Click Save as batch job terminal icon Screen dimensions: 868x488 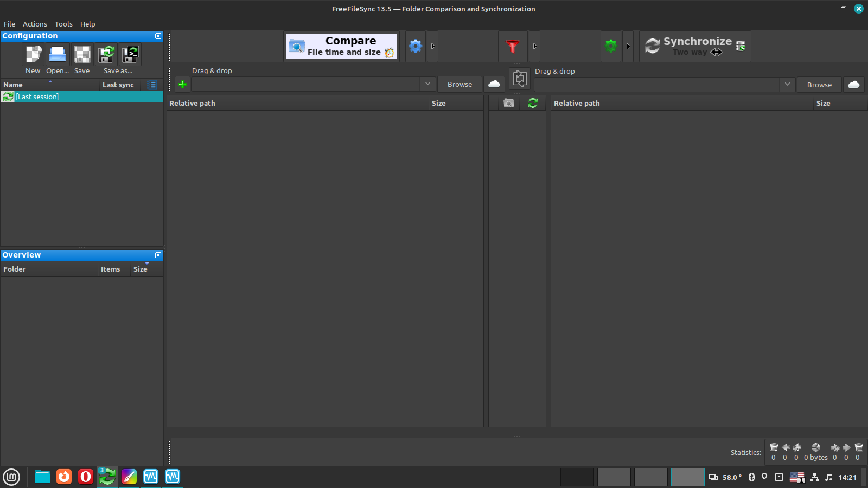(131, 54)
